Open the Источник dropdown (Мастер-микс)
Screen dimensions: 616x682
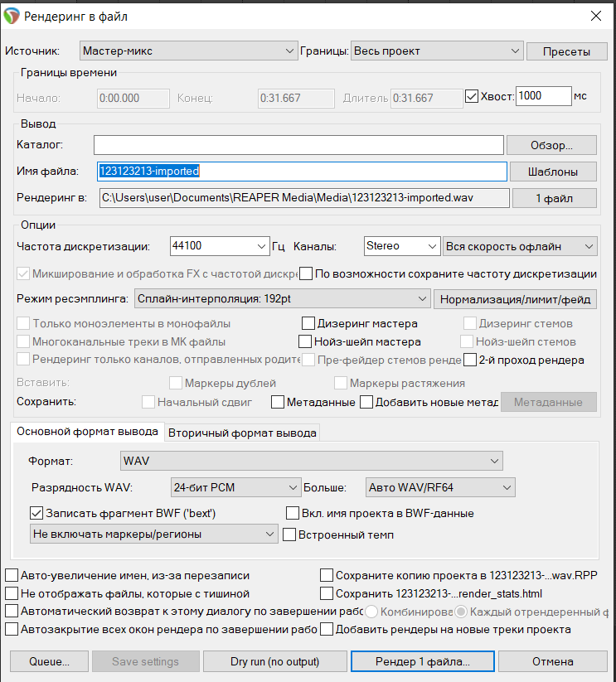(188, 51)
